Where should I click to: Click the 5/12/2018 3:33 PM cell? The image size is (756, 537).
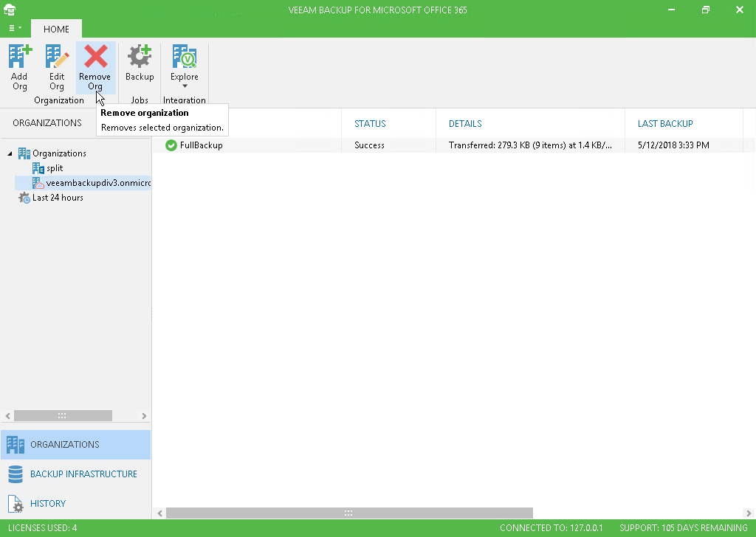click(x=673, y=145)
